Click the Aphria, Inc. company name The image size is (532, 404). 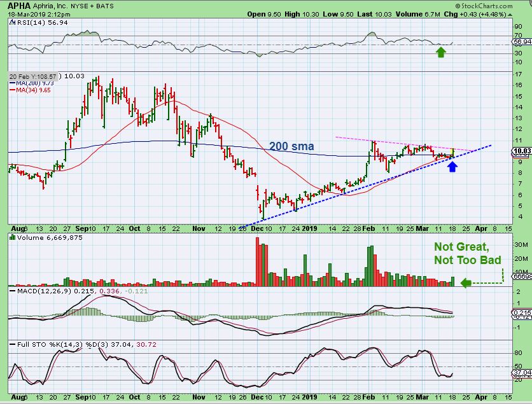51,6
